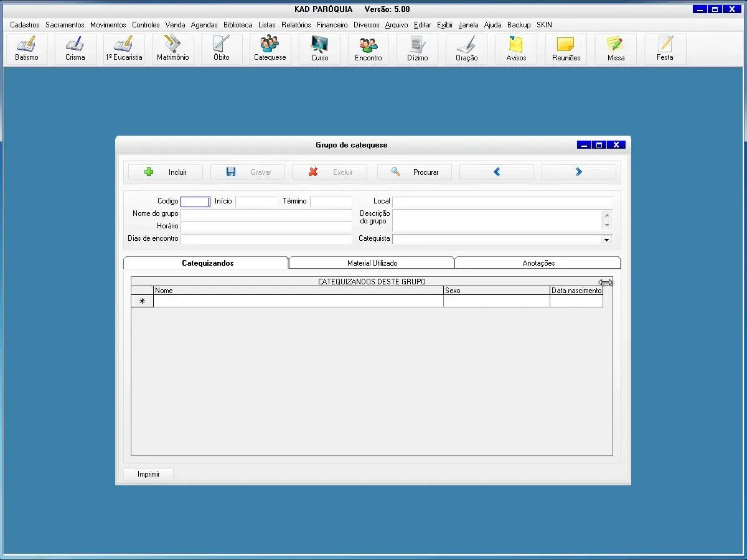Open the Diversos menu
747x560 pixels.
pyautogui.click(x=367, y=25)
